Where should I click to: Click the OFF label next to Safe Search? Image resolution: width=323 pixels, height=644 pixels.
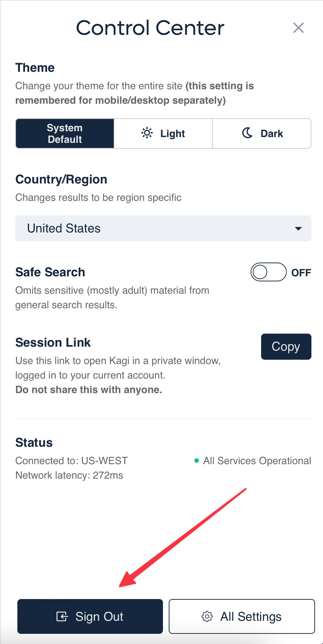pyautogui.click(x=301, y=273)
